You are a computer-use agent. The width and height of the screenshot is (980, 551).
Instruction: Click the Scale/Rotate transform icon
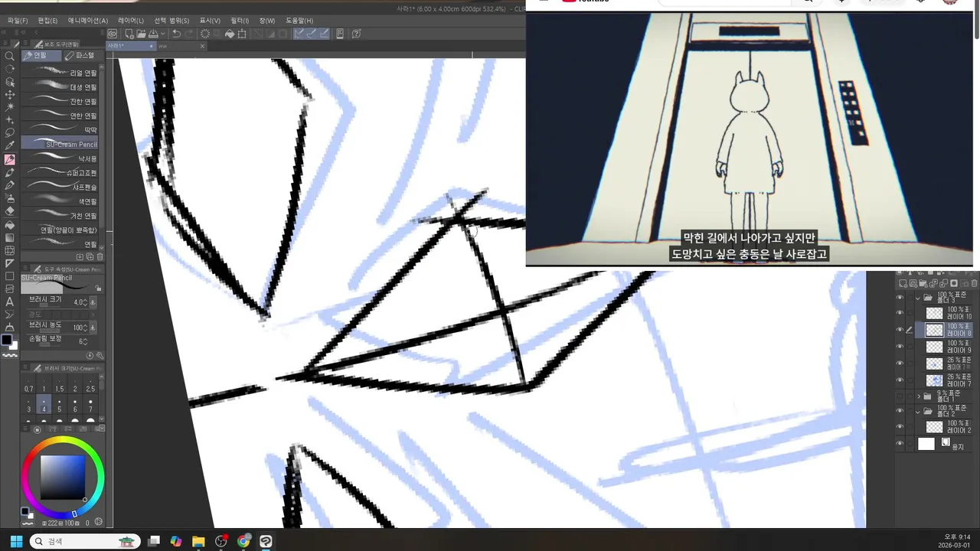point(242,34)
